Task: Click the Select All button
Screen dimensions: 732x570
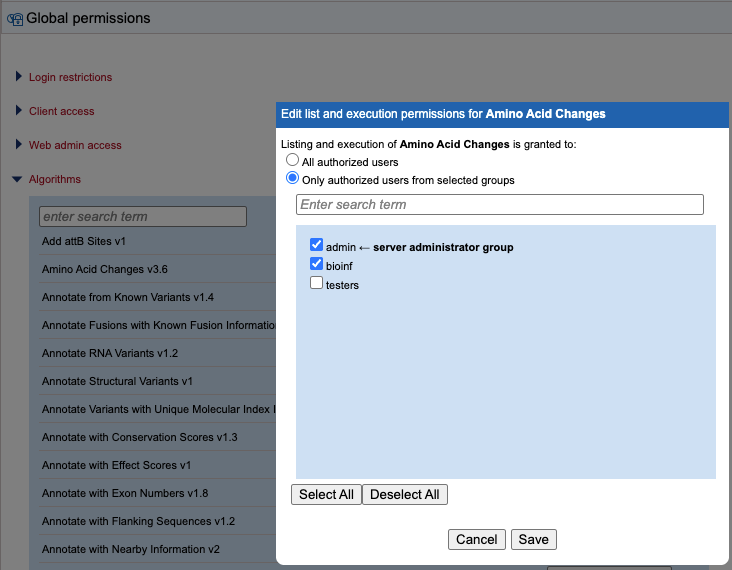Action: point(326,494)
